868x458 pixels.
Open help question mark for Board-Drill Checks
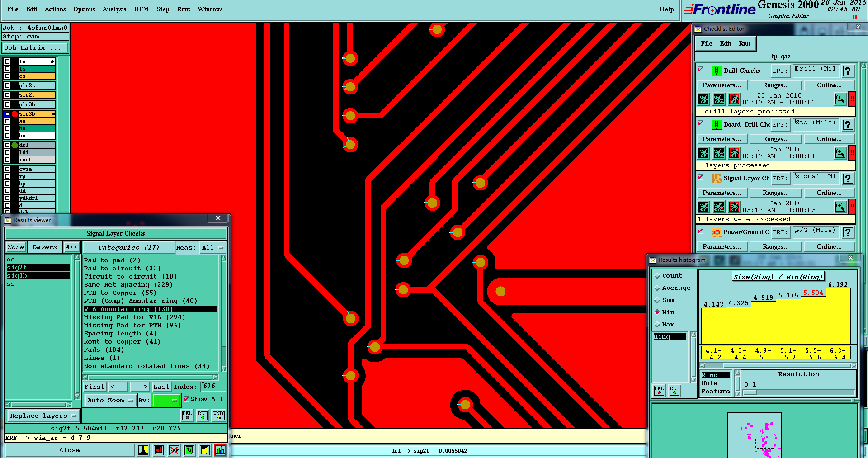point(848,125)
